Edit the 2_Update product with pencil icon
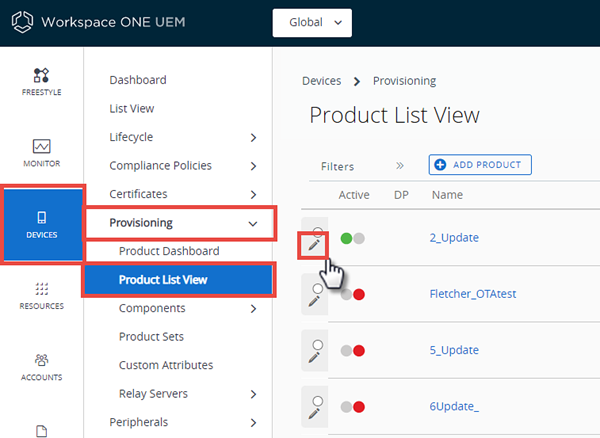Image resolution: width=600 pixels, height=438 pixels. point(314,245)
